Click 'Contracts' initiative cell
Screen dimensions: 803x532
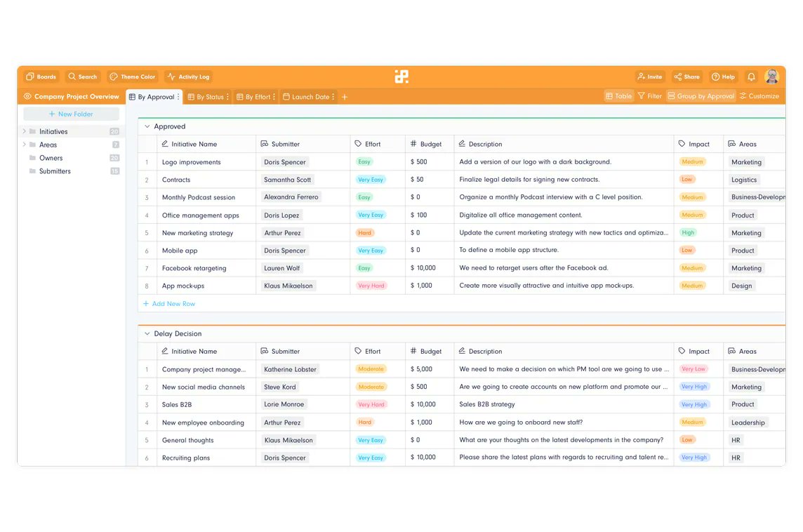(206, 180)
